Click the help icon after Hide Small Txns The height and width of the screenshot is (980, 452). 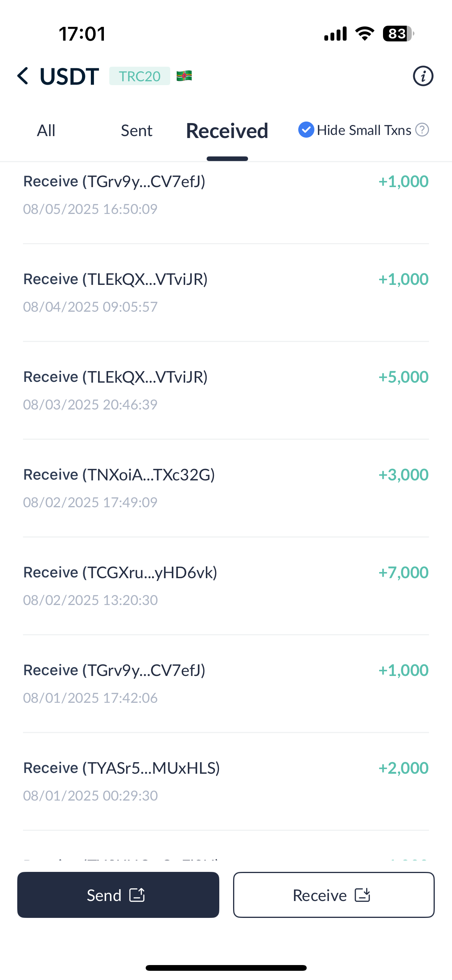[422, 130]
